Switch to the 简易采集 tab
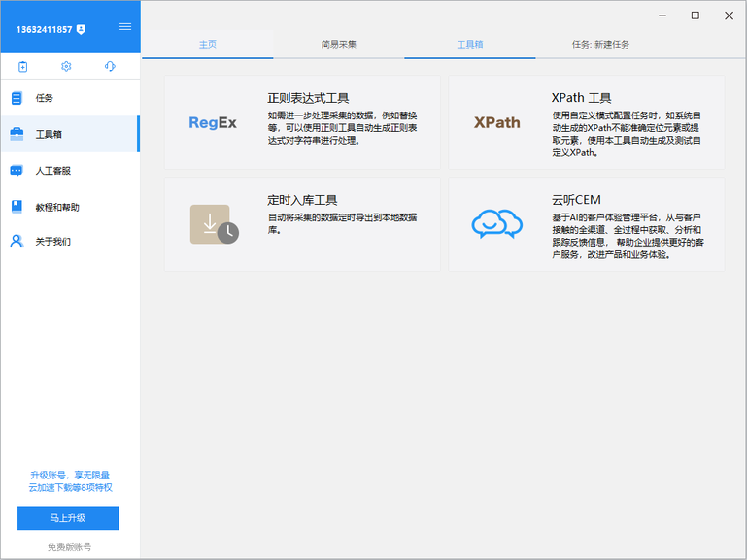Screen dimensions: 747x560 click(x=339, y=45)
